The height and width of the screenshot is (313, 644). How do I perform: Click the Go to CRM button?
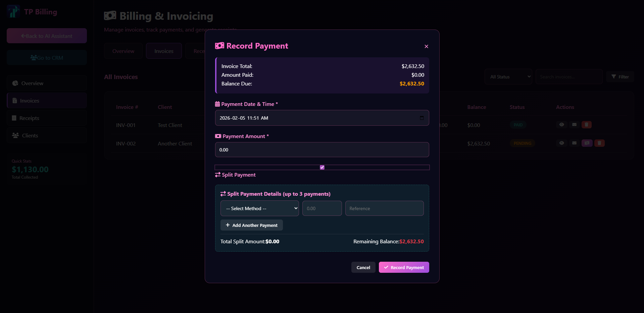[x=46, y=57]
